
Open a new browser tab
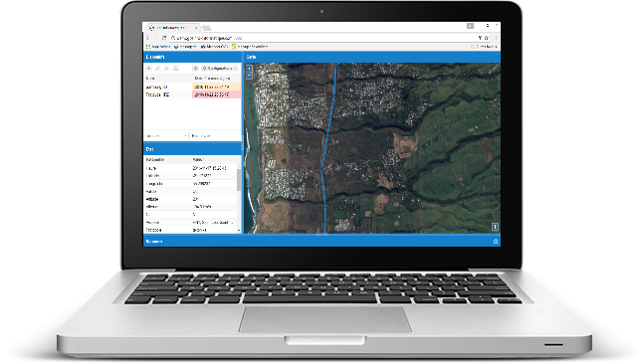[x=207, y=28]
